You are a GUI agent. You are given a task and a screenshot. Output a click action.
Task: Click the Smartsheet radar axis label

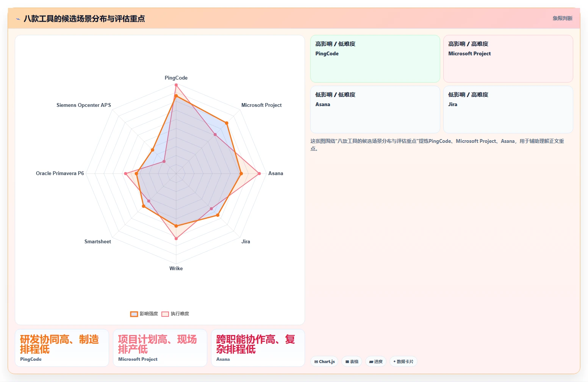(x=98, y=241)
